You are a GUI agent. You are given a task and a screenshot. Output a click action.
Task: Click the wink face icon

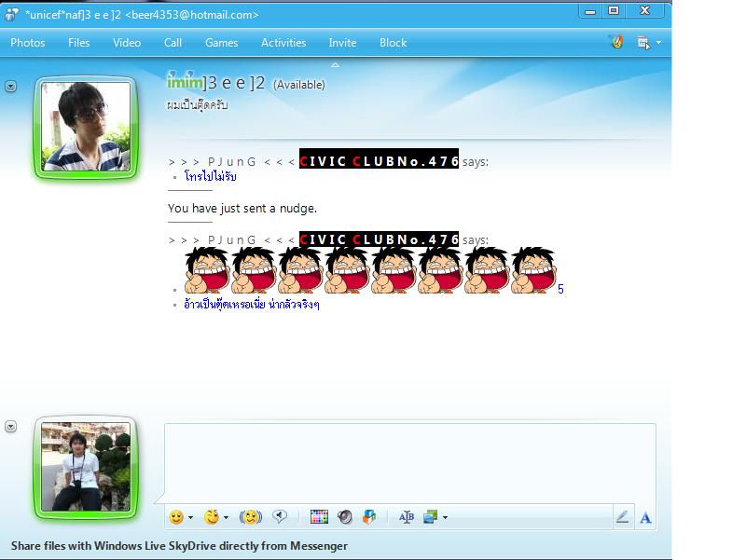[212, 517]
